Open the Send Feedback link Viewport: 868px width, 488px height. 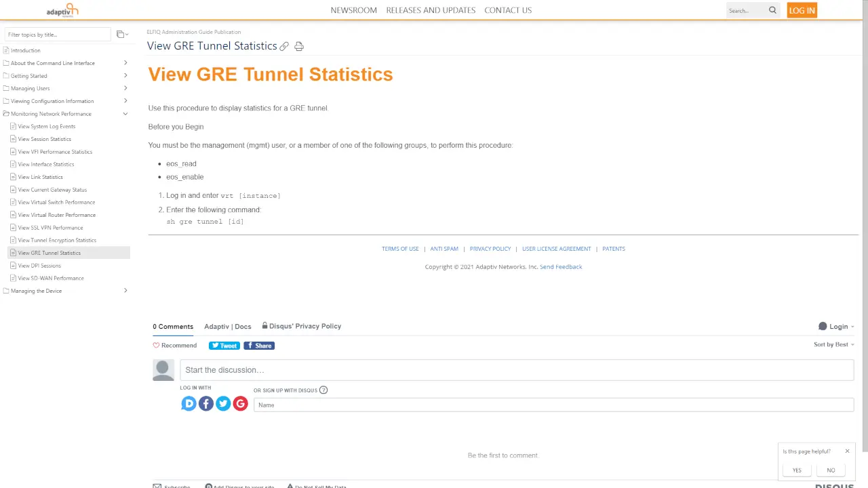(561, 267)
